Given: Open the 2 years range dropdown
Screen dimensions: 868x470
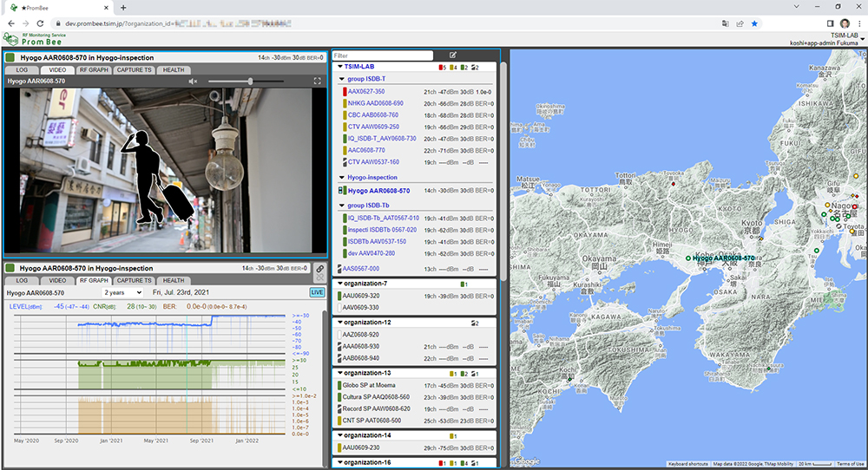Looking at the screenshot, I should [122, 292].
